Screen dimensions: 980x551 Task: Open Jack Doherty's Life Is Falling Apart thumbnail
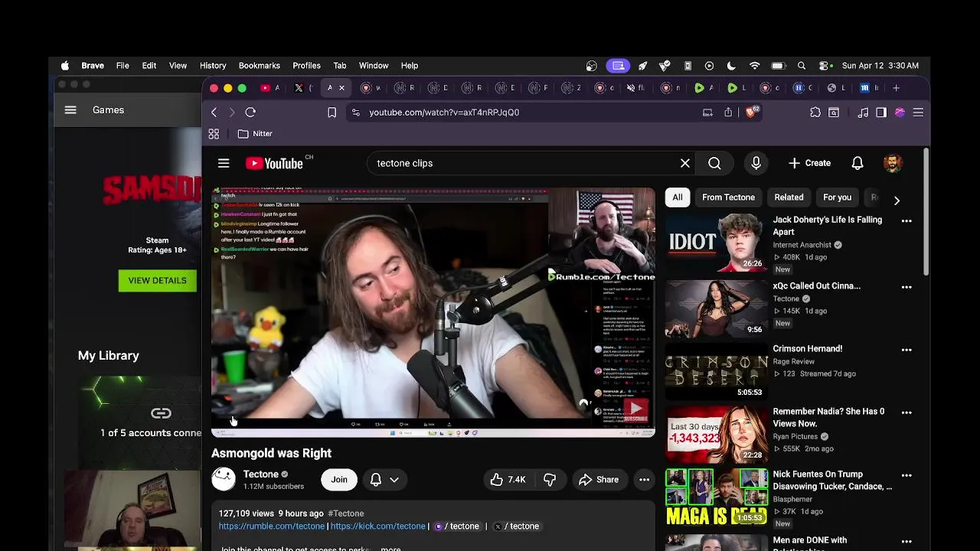click(x=717, y=243)
